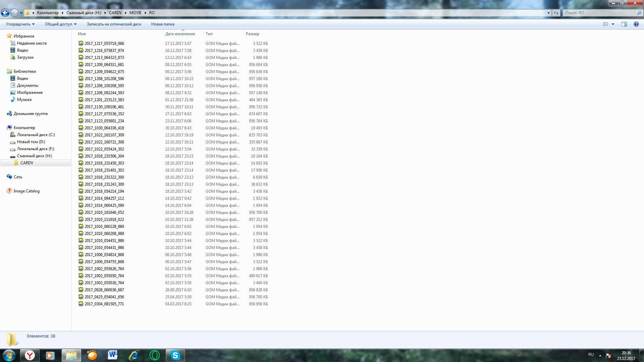Open the Help question mark icon
The height and width of the screenshot is (362, 644).
(x=636, y=24)
